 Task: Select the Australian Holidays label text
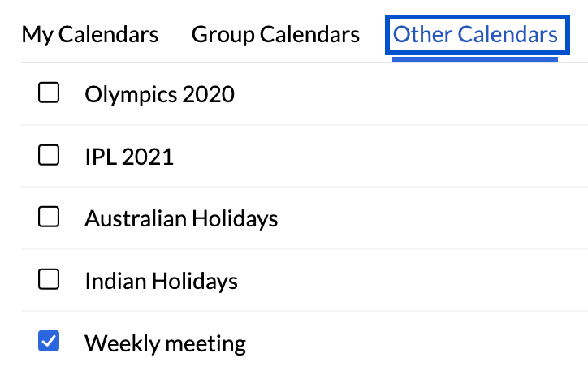[181, 218]
